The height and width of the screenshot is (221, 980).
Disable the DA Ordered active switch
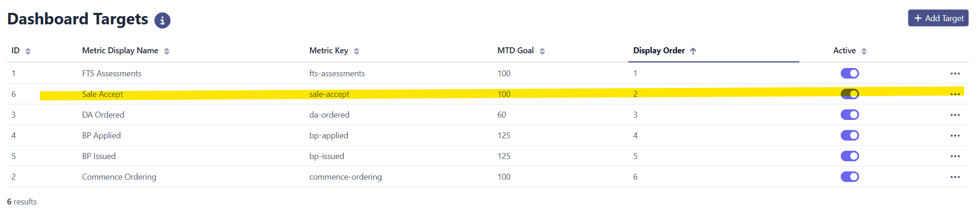click(849, 115)
